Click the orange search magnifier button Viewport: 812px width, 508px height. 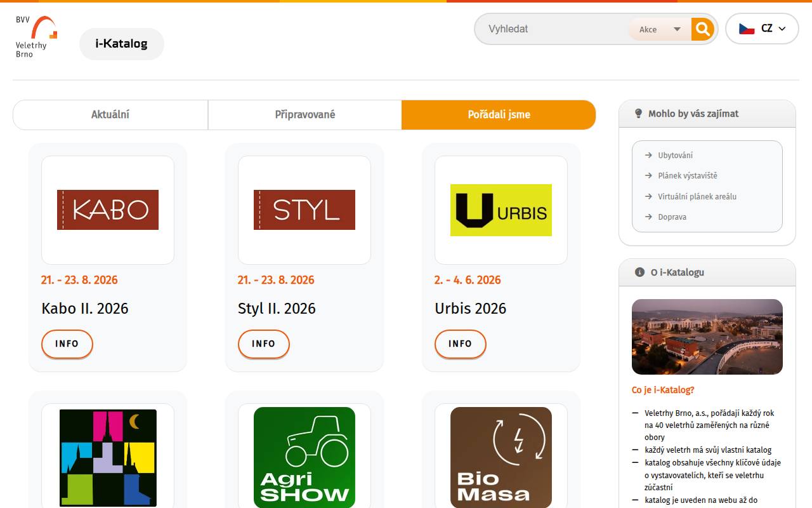click(702, 29)
